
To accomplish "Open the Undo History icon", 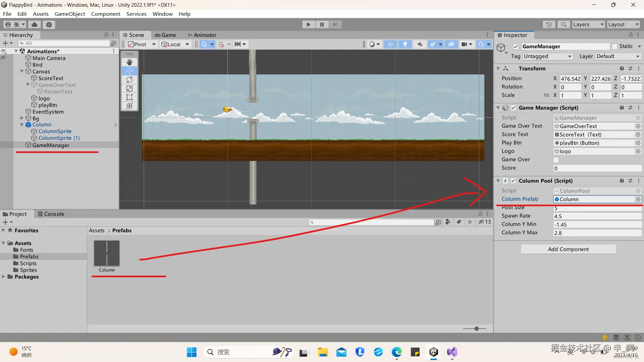I will click(549, 24).
